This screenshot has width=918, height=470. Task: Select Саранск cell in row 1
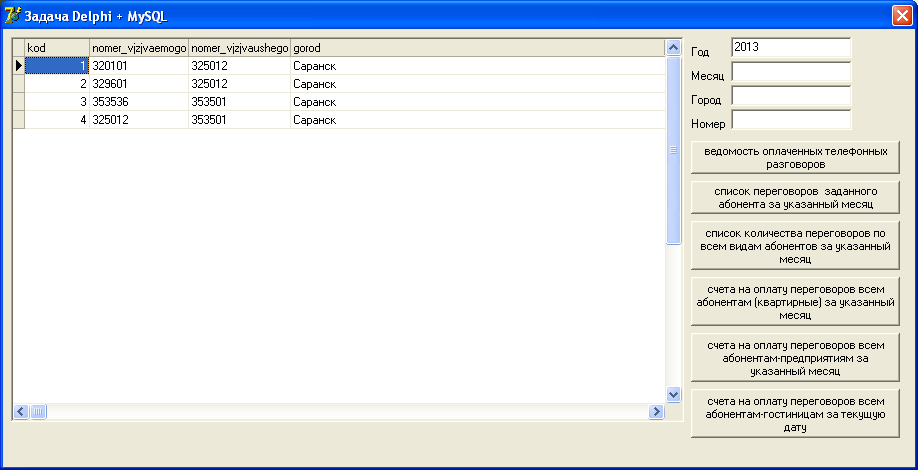[478, 66]
